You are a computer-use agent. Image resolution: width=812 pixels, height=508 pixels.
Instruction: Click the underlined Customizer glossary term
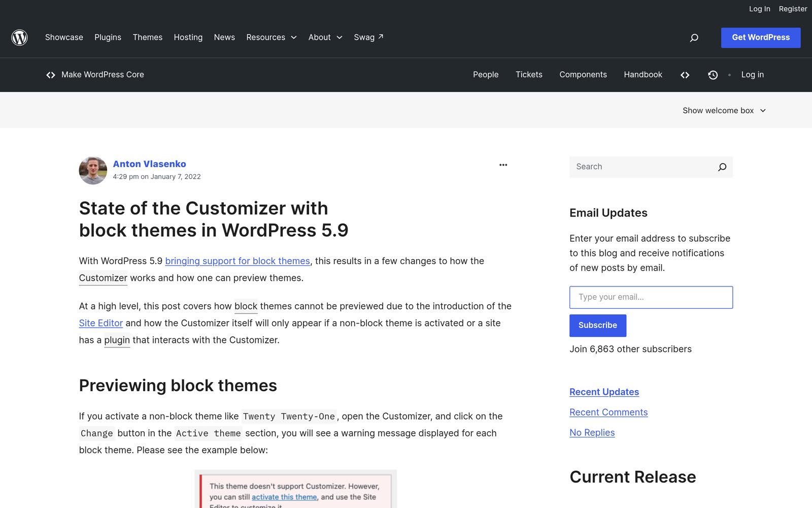pos(103,278)
